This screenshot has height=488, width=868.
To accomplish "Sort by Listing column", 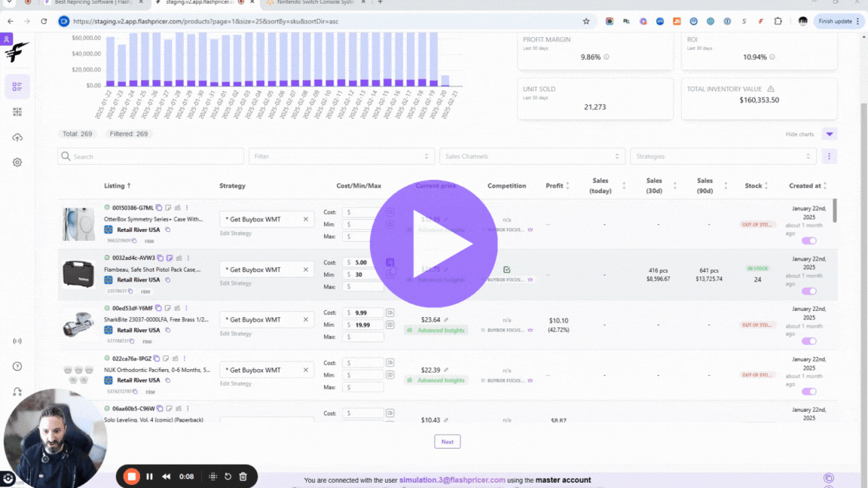I will (x=118, y=186).
